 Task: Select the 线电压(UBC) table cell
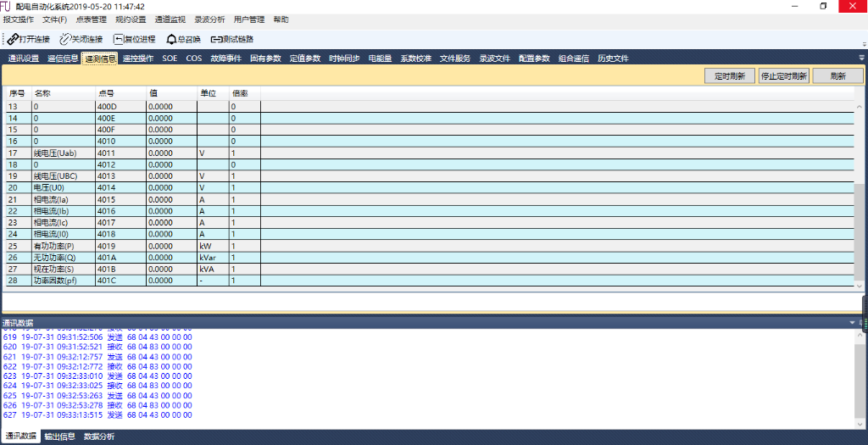coord(63,176)
